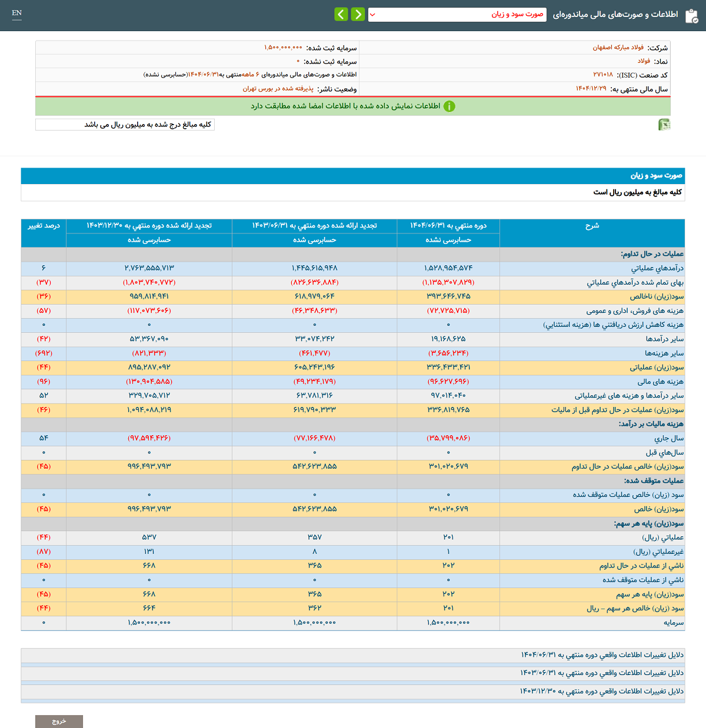Switch language with the EN link
Viewport: 706px width, 728px height.
(16, 13)
